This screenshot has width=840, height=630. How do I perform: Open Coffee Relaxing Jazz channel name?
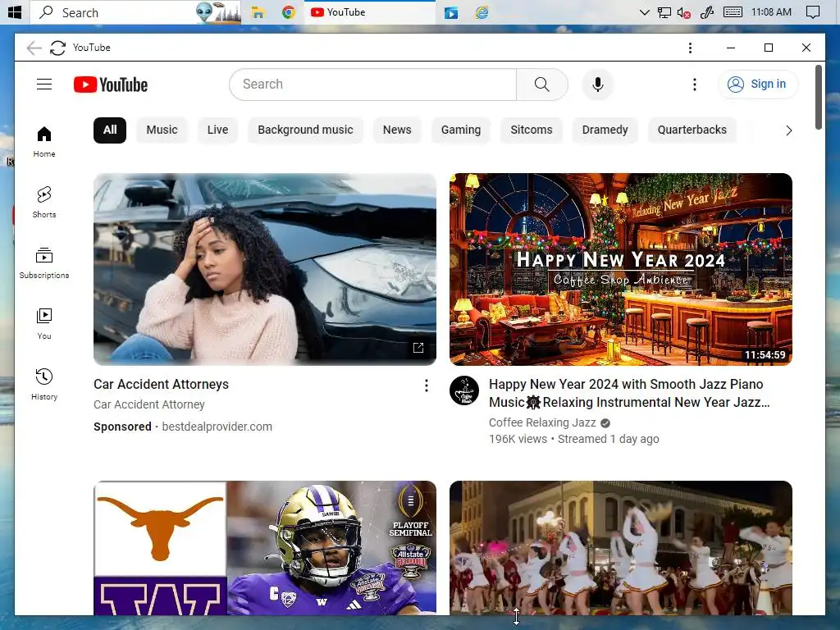coord(542,422)
